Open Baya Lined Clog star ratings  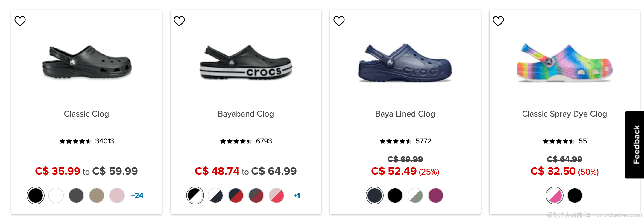[x=395, y=141]
